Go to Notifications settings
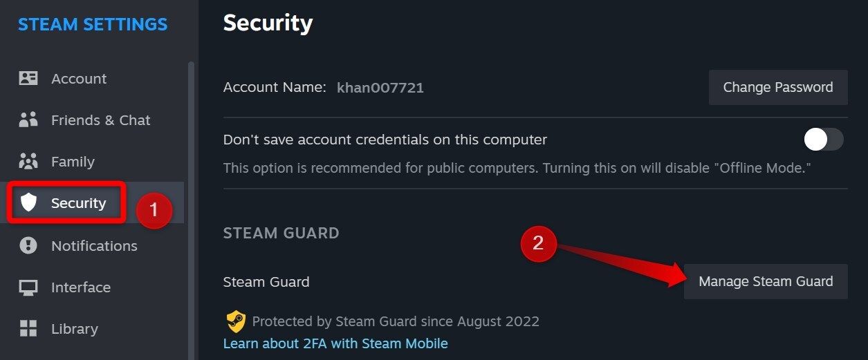Screen dimensions: 868x360 click(94, 246)
